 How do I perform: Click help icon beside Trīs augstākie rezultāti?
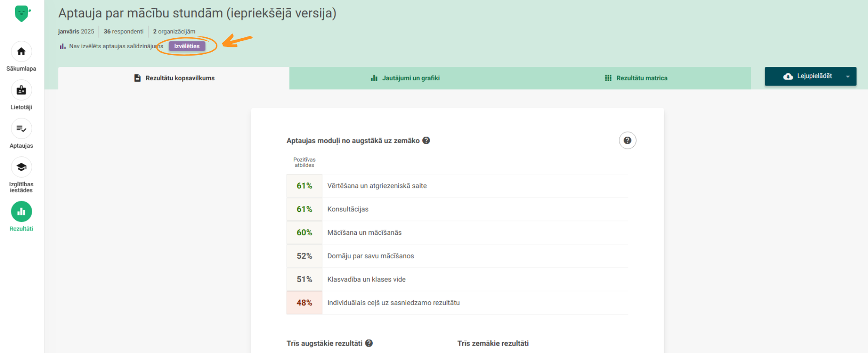pos(369,343)
